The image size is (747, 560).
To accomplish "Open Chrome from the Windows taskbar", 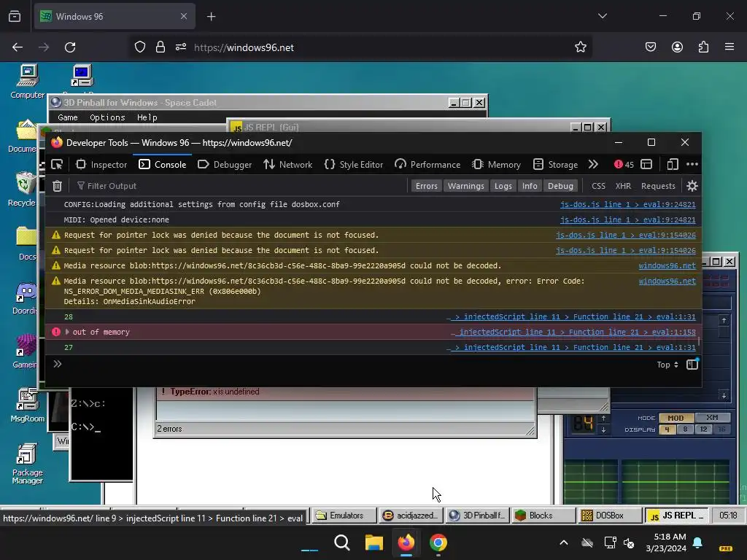I will [x=438, y=542].
